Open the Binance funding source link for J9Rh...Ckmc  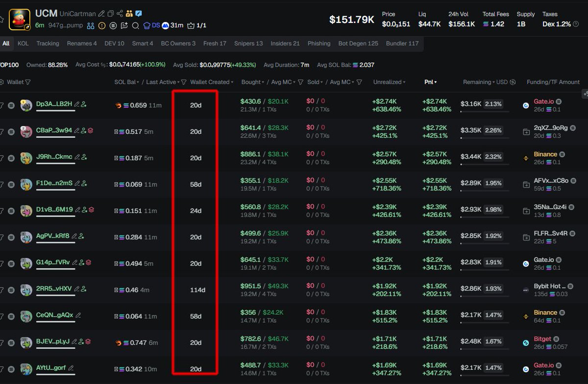coord(545,154)
